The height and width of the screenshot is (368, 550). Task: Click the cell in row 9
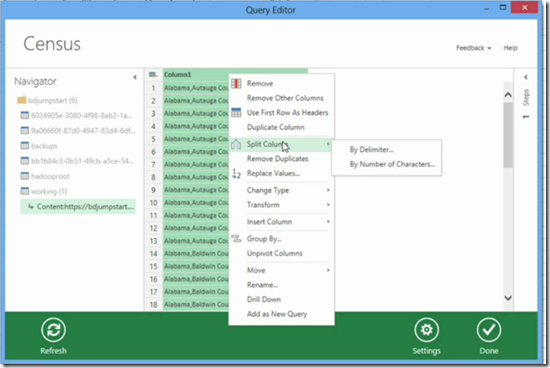(x=196, y=190)
